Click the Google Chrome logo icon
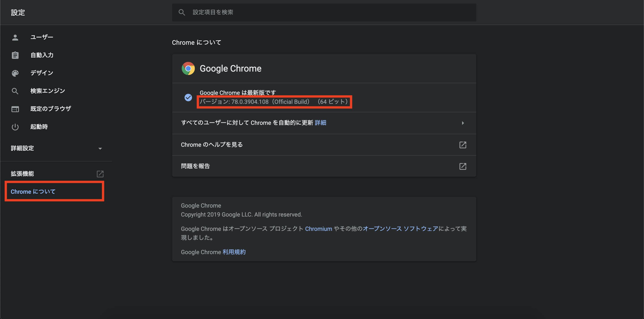The image size is (644, 319). [188, 68]
